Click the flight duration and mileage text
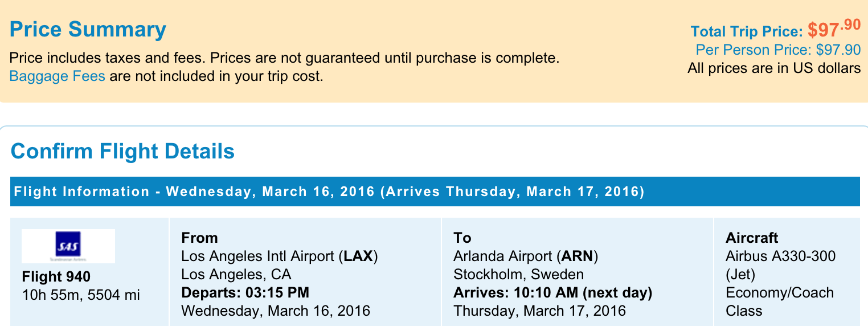The height and width of the screenshot is (326, 868). coord(80,295)
